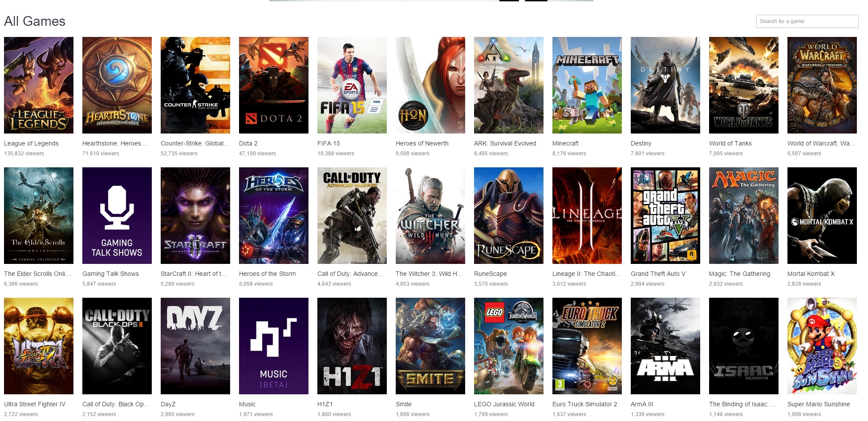Viewport: 868px width, 421px height.
Task: Open the World of Tanks title link
Action: [730, 143]
